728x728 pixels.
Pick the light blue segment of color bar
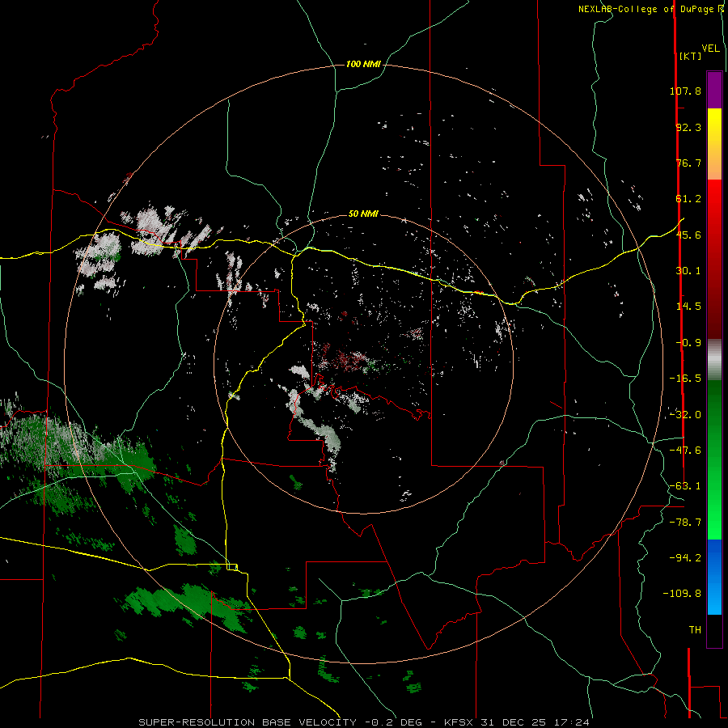pyautogui.click(x=714, y=597)
